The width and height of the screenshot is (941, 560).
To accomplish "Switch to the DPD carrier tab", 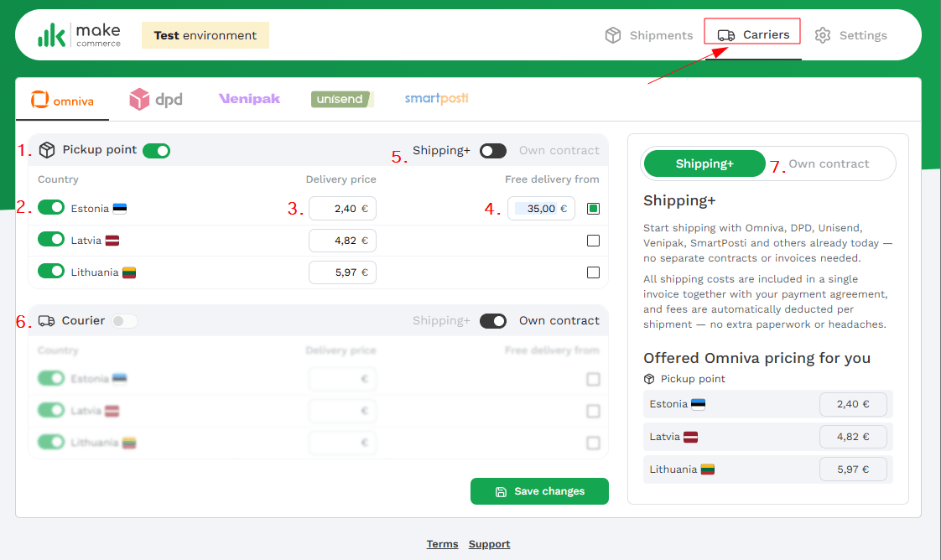I will 156,100.
